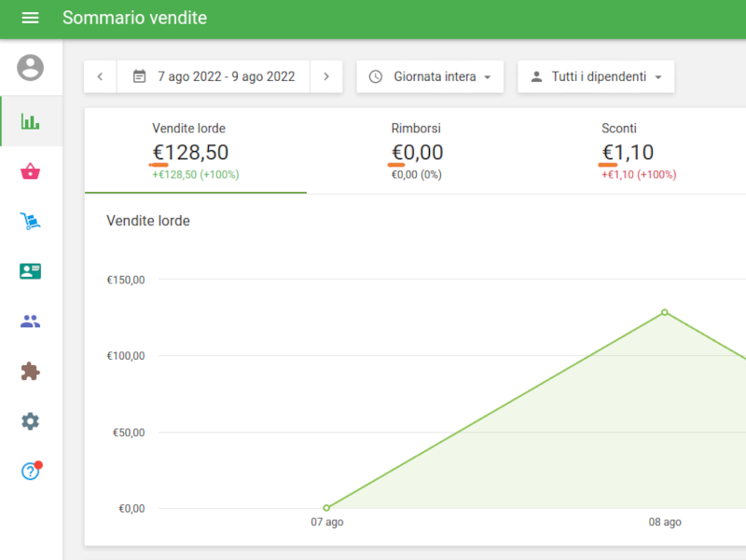Open integrations puzzle piece icon
Screen dimensions: 746x560
(x=31, y=372)
